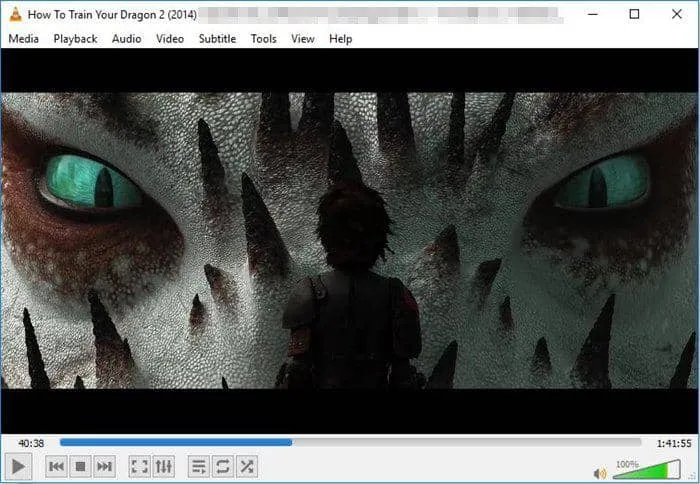The width and height of the screenshot is (700, 484).
Task: Open the playlist view
Action: pos(199,466)
